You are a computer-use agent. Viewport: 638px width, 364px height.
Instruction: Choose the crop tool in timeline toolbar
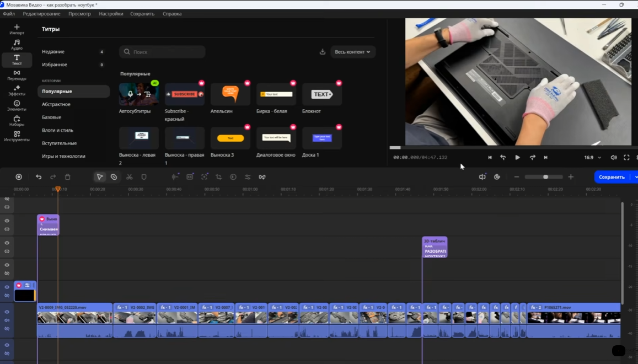coord(218,177)
